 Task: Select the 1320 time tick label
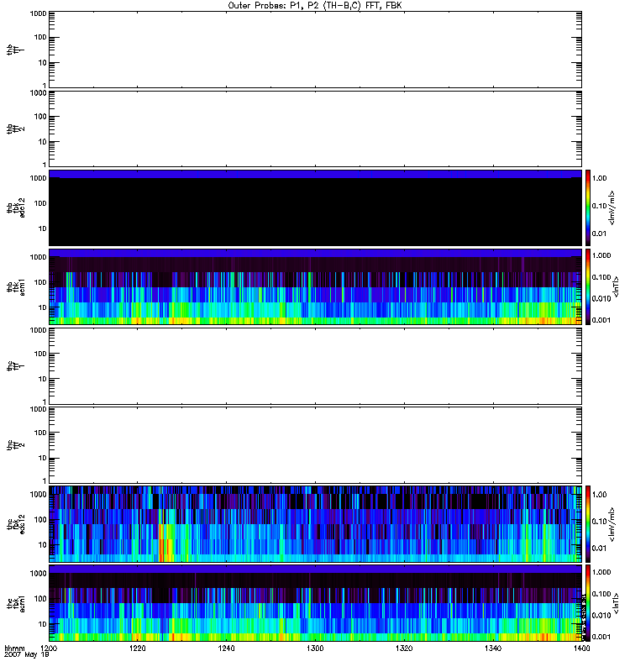(x=404, y=650)
